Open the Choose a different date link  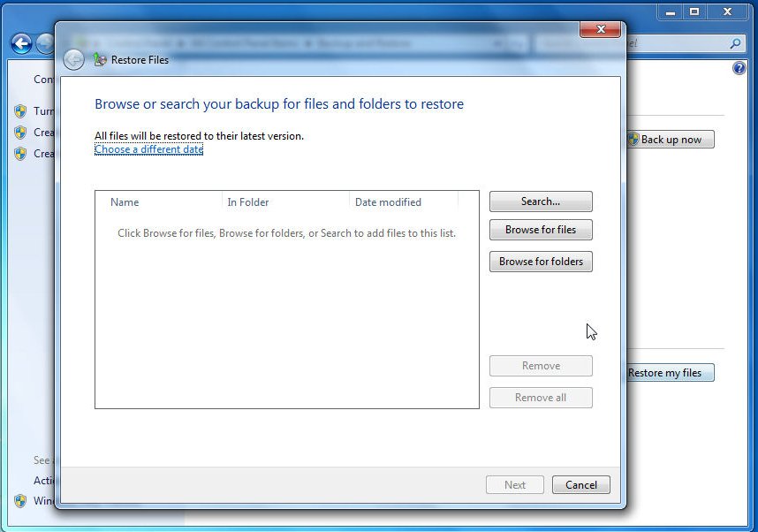pos(148,149)
